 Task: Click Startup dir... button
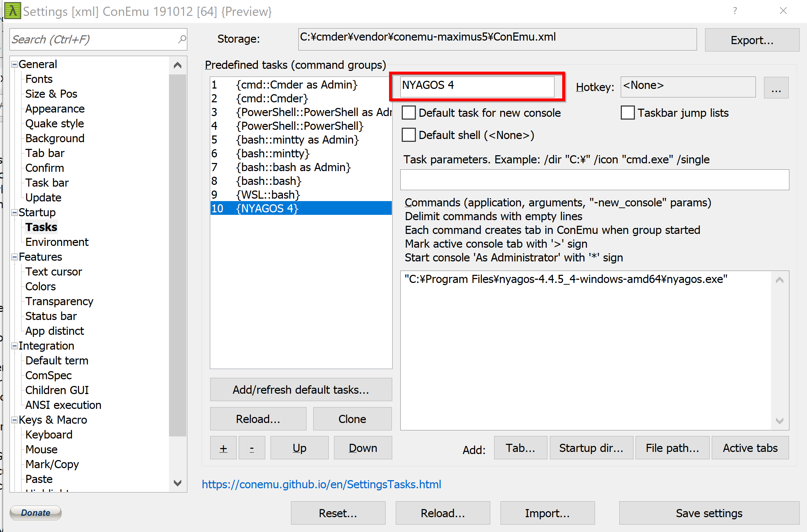click(591, 448)
